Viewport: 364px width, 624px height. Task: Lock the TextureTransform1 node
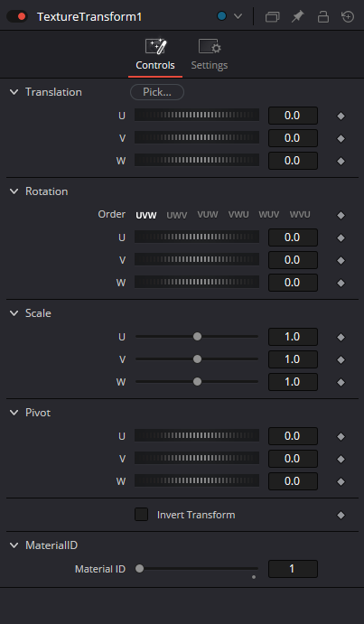[323, 17]
